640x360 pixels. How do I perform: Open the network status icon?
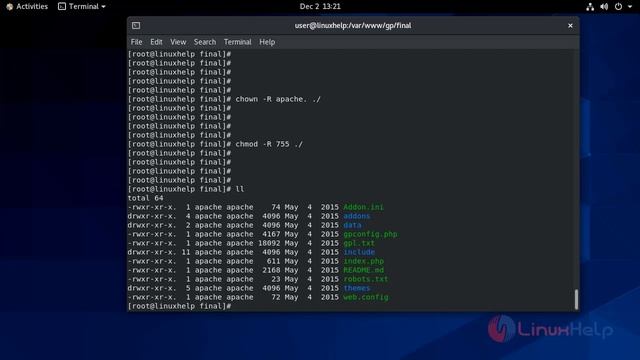(x=590, y=7)
